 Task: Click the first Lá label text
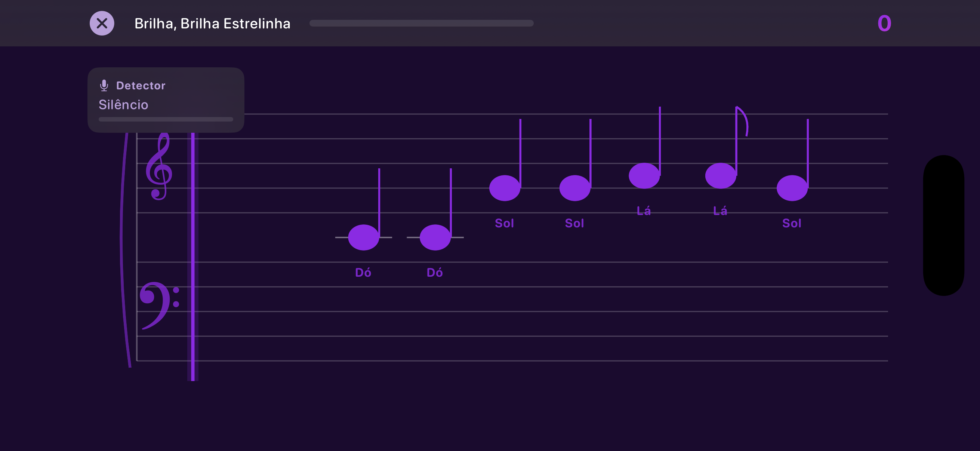[644, 211]
